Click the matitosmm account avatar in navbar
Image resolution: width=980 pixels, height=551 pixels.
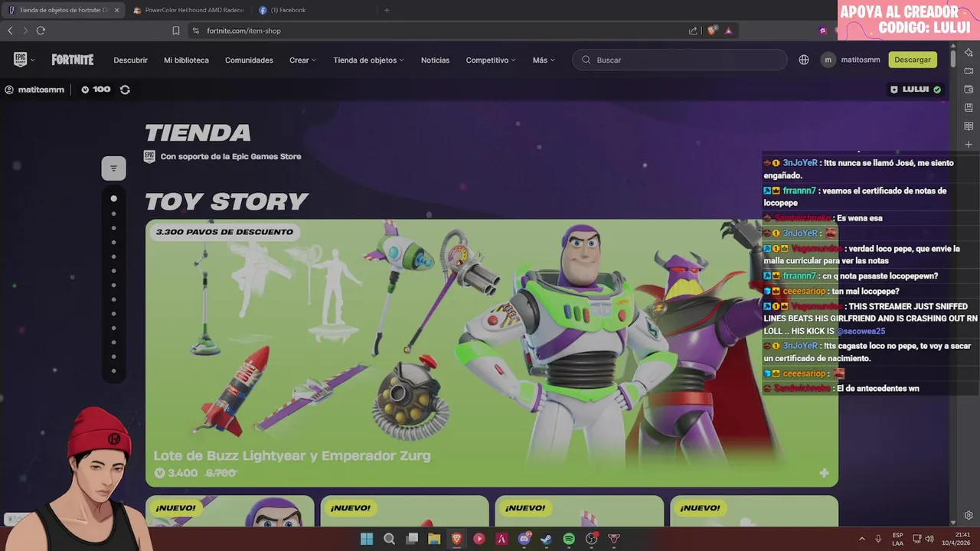[x=828, y=60]
